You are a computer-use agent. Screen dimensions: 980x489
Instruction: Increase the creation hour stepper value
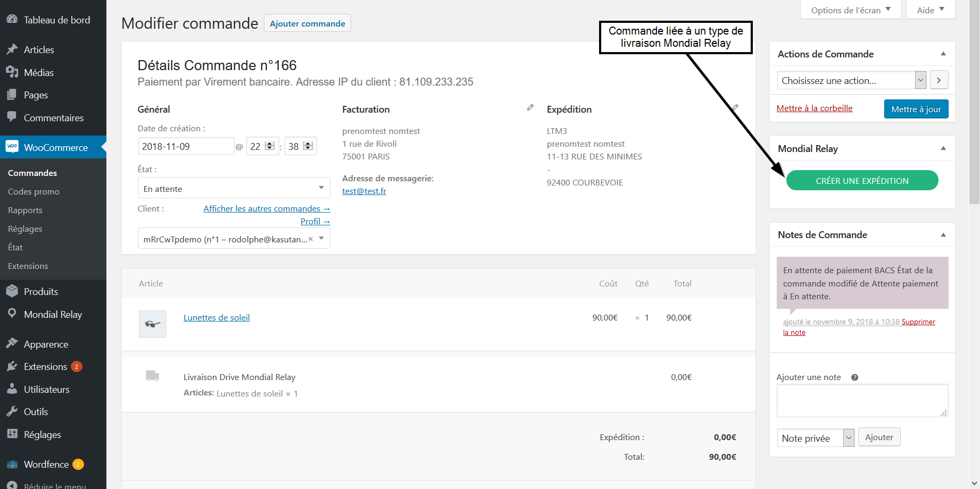[270, 144]
